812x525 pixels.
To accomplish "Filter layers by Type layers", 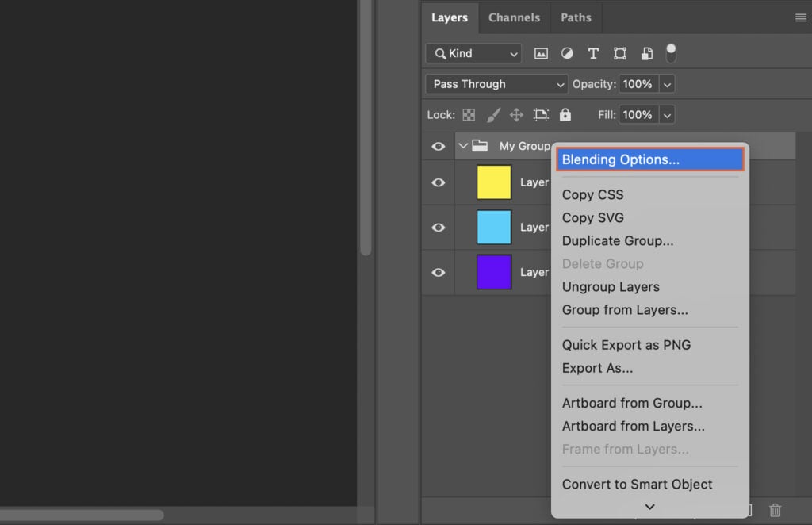I will coord(593,53).
